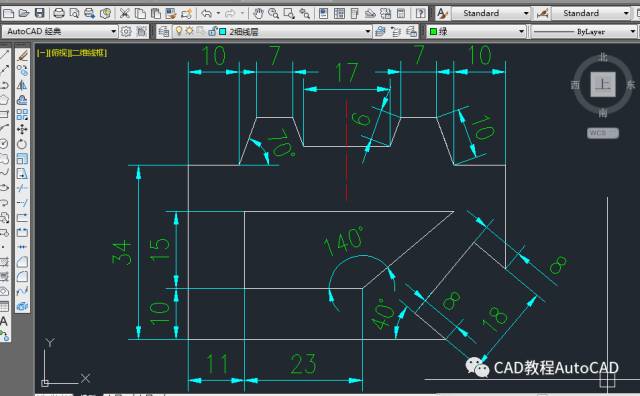This screenshot has height=396, width=640.
Task: Expand the ByLayer linetype dropdown
Action: [x=632, y=31]
